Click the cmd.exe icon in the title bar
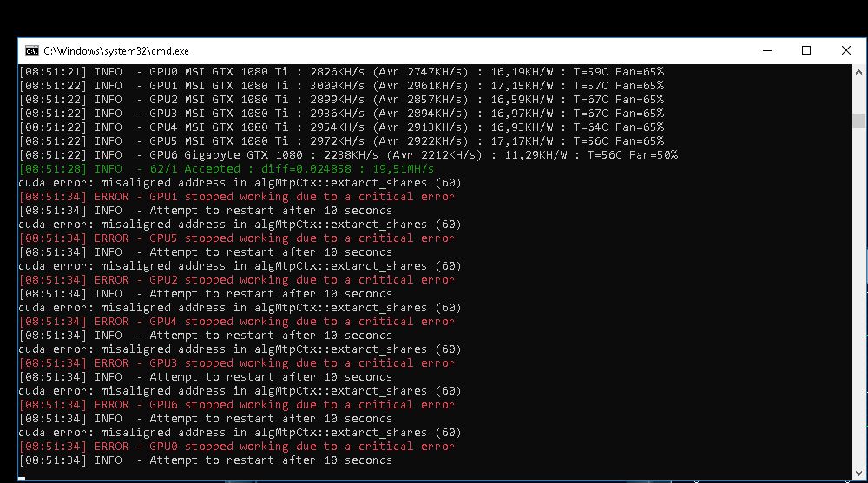This screenshot has width=868, height=483. (x=32, y=51)
